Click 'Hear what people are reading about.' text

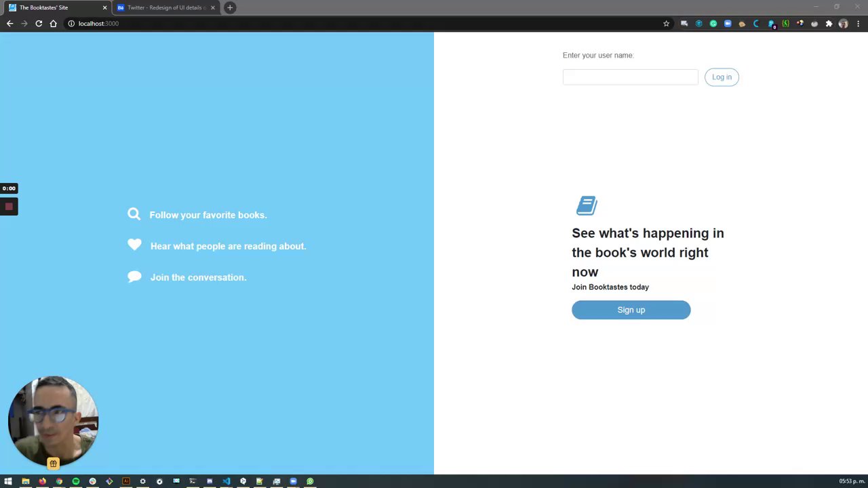[x=228, y=246]
